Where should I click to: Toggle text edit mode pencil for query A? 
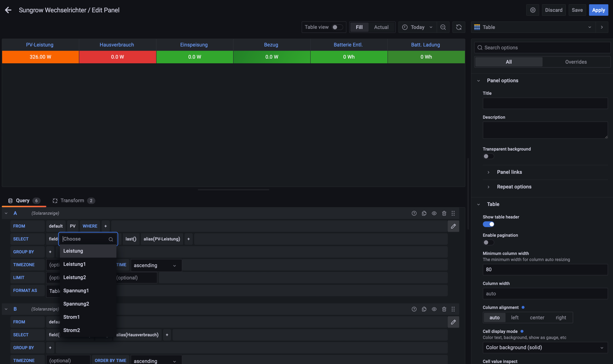click(x=453, y=226)
